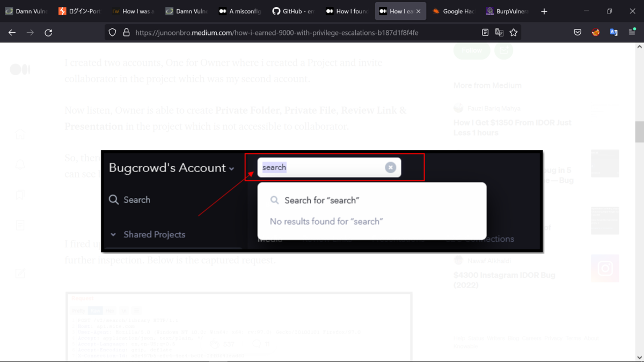
Task: Reload the current Medium page
Action: [x=48, y=33]
